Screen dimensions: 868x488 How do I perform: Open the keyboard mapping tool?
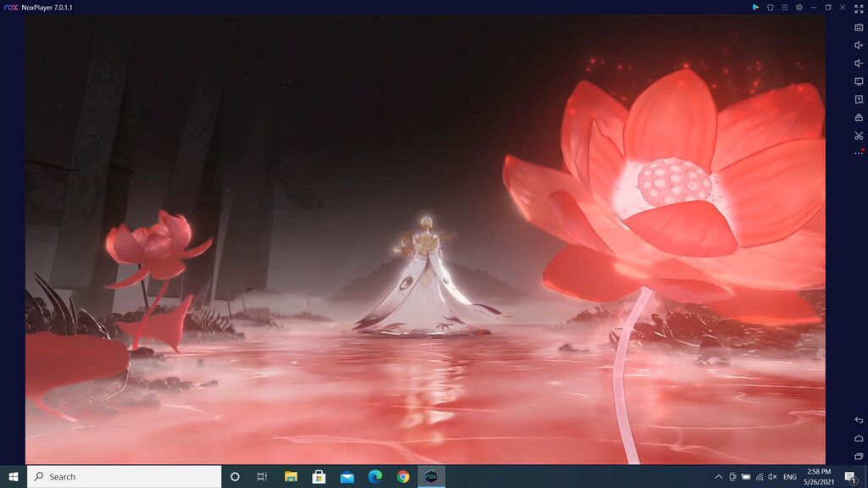(859, 27)
